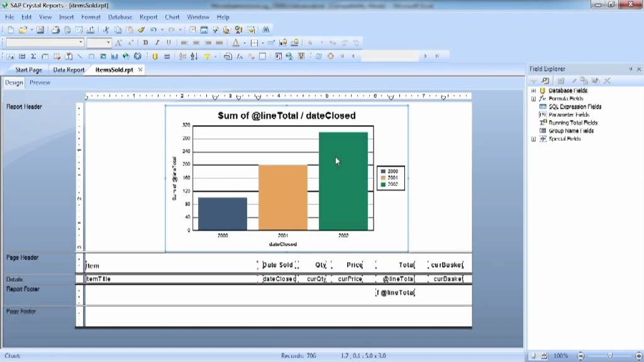Open the Database menu

coord(120,17)
